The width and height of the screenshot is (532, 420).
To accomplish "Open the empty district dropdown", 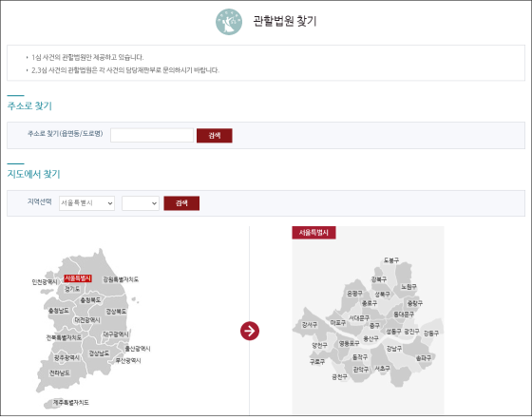I will [x=141, y=203].
